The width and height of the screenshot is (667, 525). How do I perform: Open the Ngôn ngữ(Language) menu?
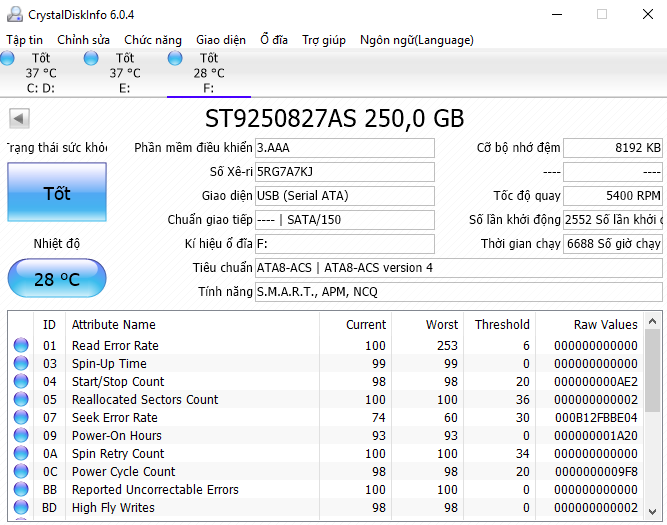417,40
